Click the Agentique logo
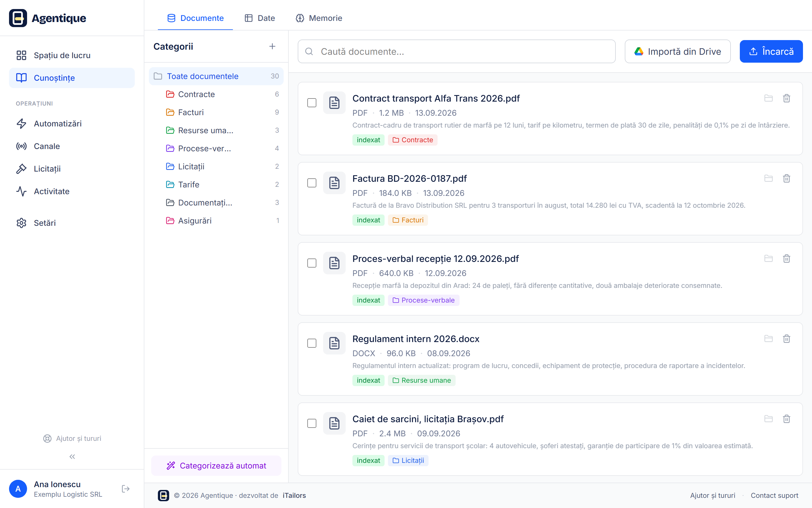This screenshot has height=508, width=812. [48, 18]
